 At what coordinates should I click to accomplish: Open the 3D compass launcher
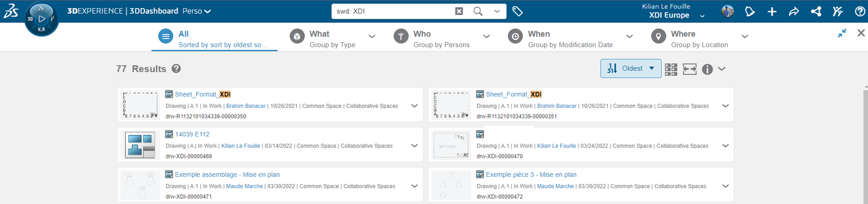click(x=42, y=19)
